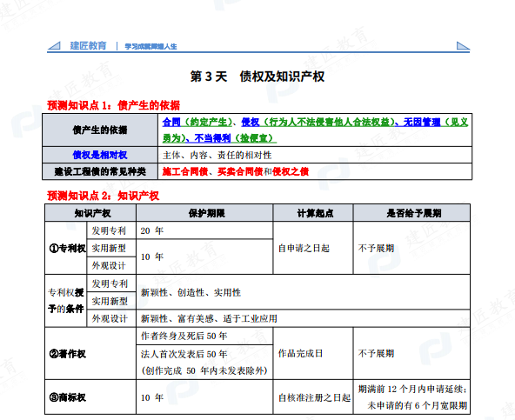The height and width of the screenshot is (420, 515).
Task: Click the red text "买卖合同债"
Action: 240,171
